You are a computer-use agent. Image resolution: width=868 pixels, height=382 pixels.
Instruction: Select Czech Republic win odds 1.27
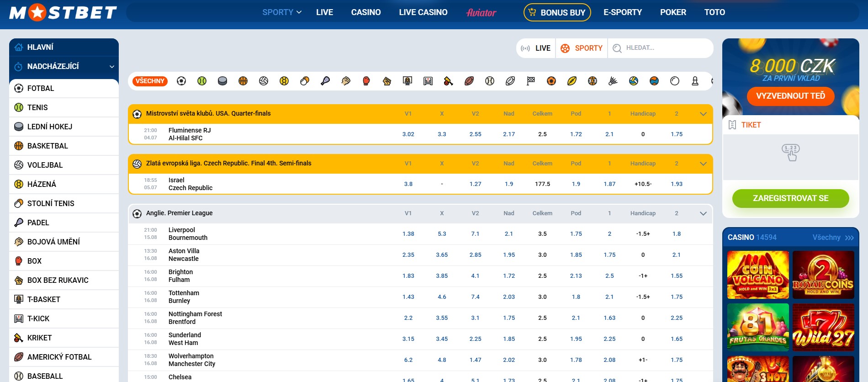click(x=475, y=184)
